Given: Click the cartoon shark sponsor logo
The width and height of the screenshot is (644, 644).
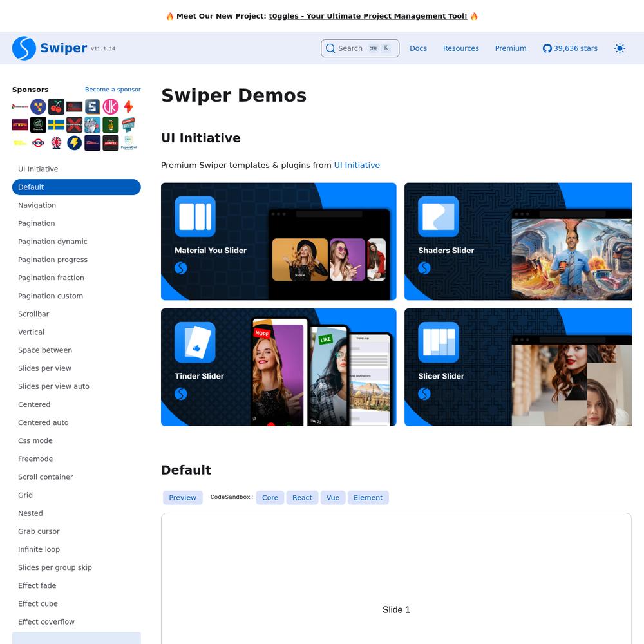Looking at the screenshot, I should point(92,125).
